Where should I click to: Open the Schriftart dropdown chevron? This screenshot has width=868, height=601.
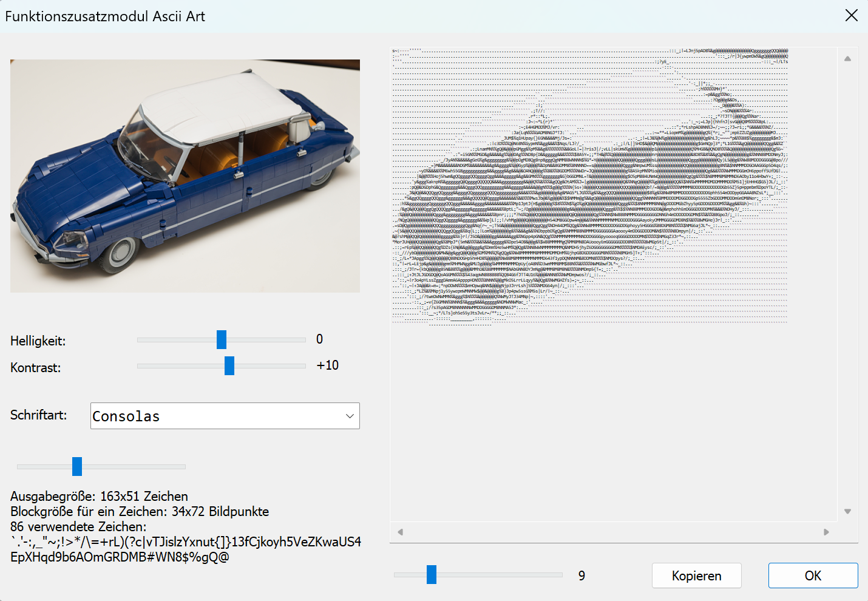coord(350,416)
